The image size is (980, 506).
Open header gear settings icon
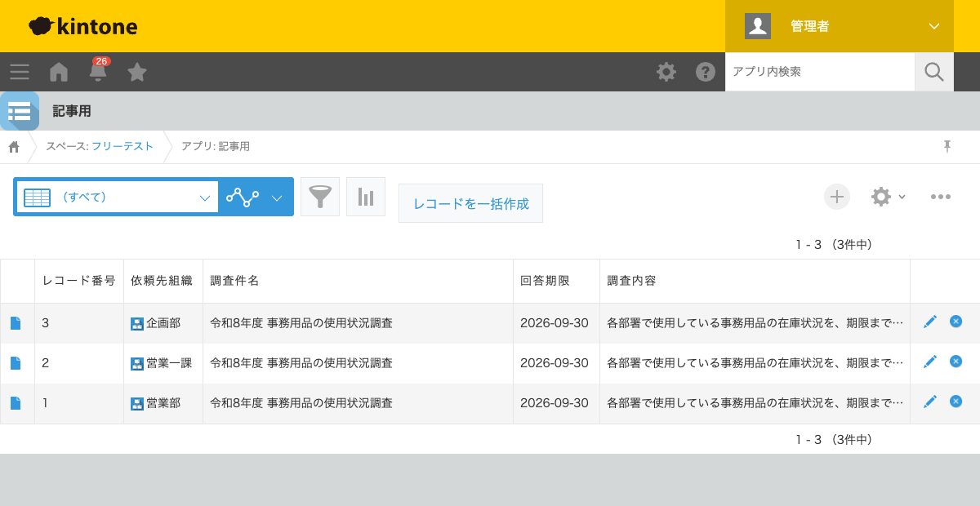coord(666,72)
